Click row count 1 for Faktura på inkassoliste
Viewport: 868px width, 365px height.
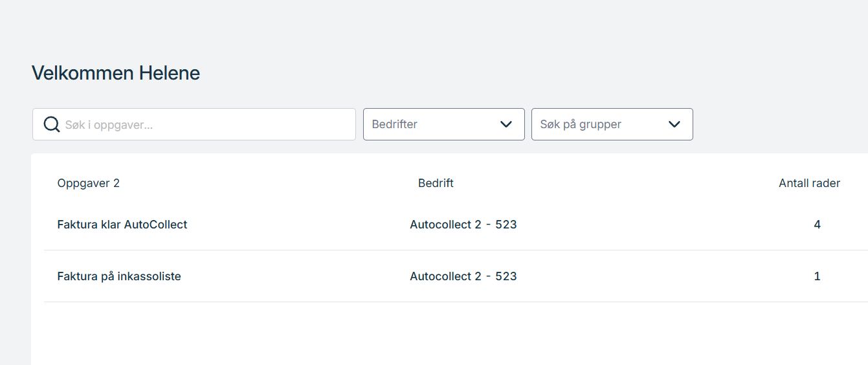[x=818, y=276]
